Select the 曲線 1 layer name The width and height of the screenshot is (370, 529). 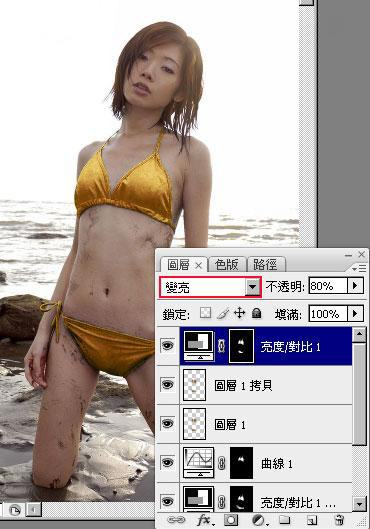pos(277,464)
